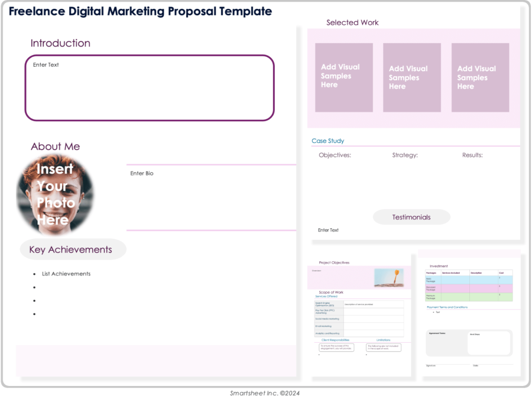Image resolution: width=532 pixels, height=399 pixels.
Task: Click the Testimonials pill button
Action: (x=411, y=217)
